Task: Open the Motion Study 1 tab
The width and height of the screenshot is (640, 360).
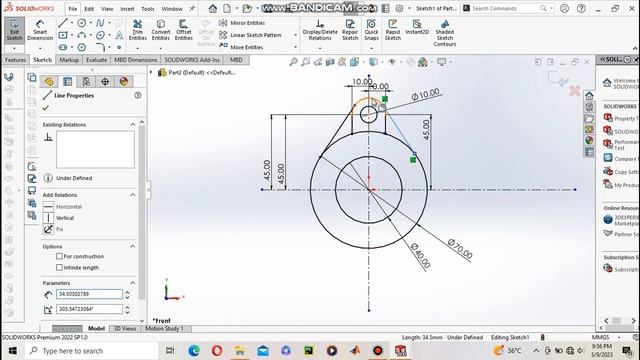Action: point(164,329)
